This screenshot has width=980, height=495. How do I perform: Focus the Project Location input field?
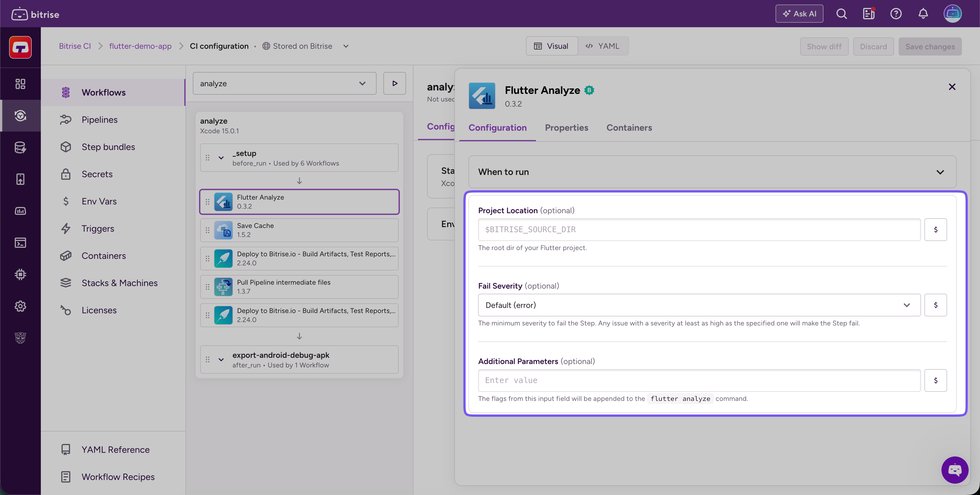click(699, 229)
